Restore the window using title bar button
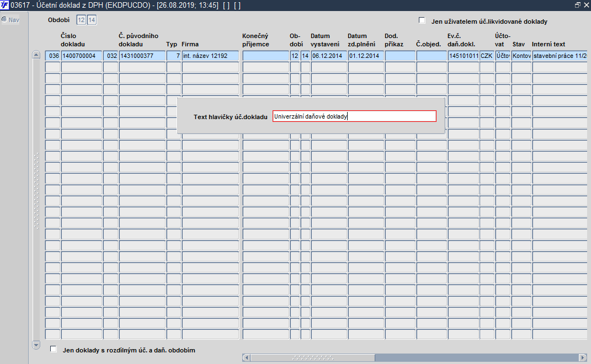Image resolution: width=591 pixels, height=364 pixels. click(x=577, y=5)
